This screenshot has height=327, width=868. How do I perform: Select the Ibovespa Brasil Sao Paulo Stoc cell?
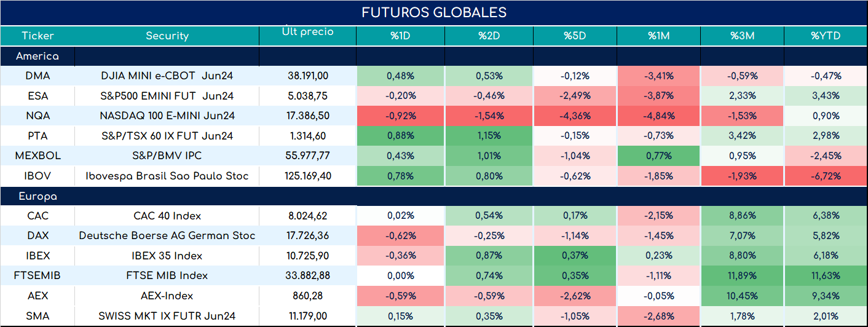[x=167, y=176]
